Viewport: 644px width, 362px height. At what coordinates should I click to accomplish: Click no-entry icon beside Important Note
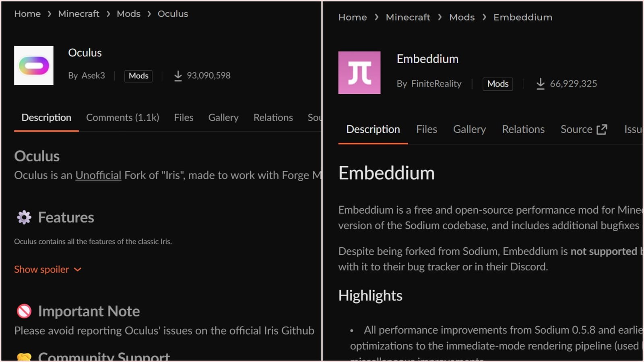(23, 311)
